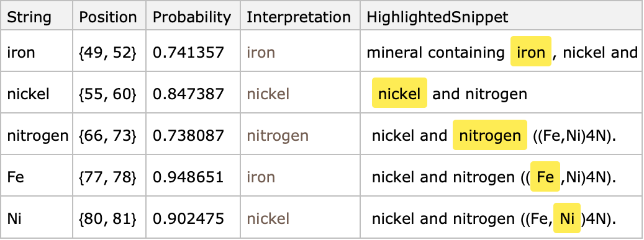
Task: Click position cell {80, 81}
Action: coord(107,218)
